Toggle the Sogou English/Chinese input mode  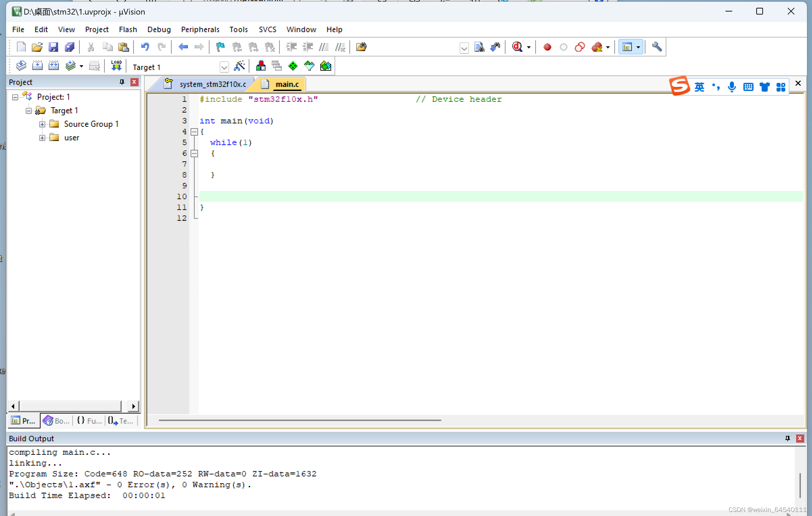[x=699, y=87]
